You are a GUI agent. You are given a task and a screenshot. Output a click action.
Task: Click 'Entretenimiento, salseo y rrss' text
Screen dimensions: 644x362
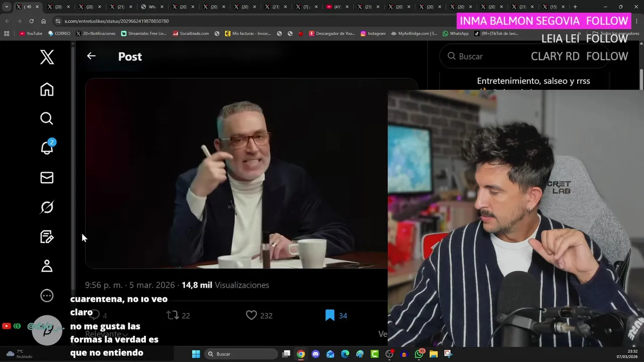click(x=533, y=81)
